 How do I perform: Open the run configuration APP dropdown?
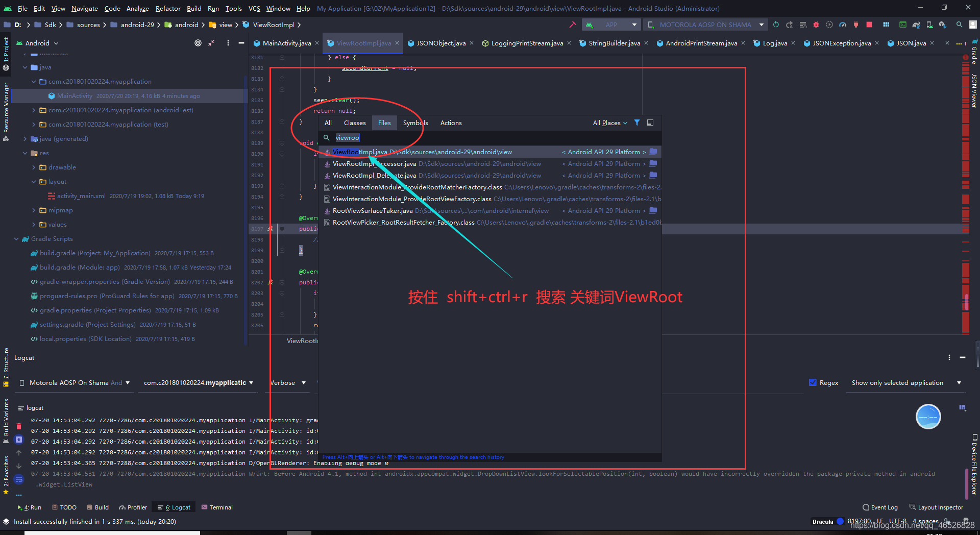[612, 25]
